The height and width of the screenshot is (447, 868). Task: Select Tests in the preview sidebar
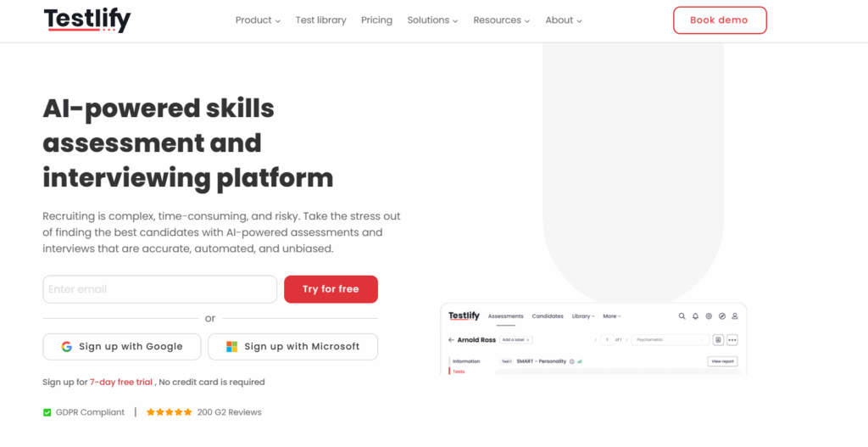[x=459, y=372]
